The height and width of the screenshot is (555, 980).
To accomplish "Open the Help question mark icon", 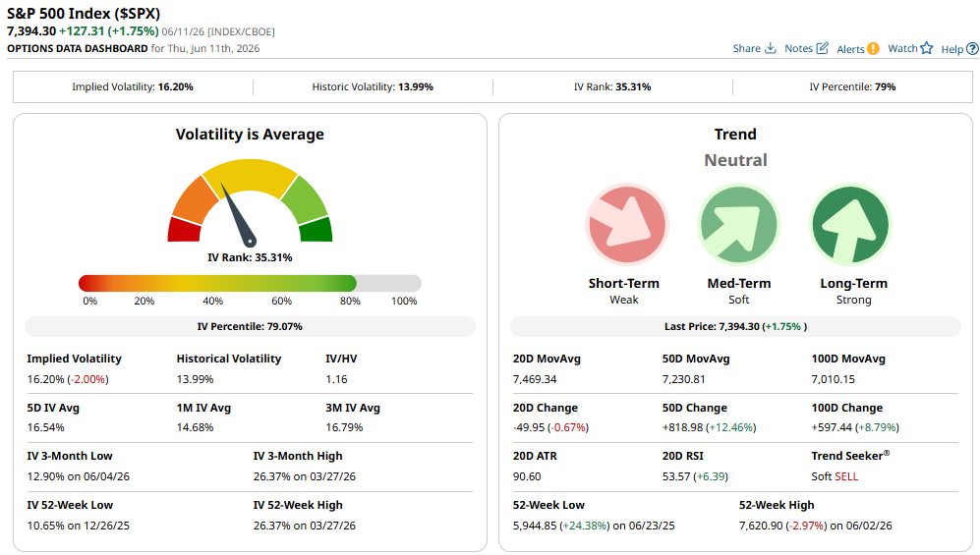I will (x=972, y=49).
